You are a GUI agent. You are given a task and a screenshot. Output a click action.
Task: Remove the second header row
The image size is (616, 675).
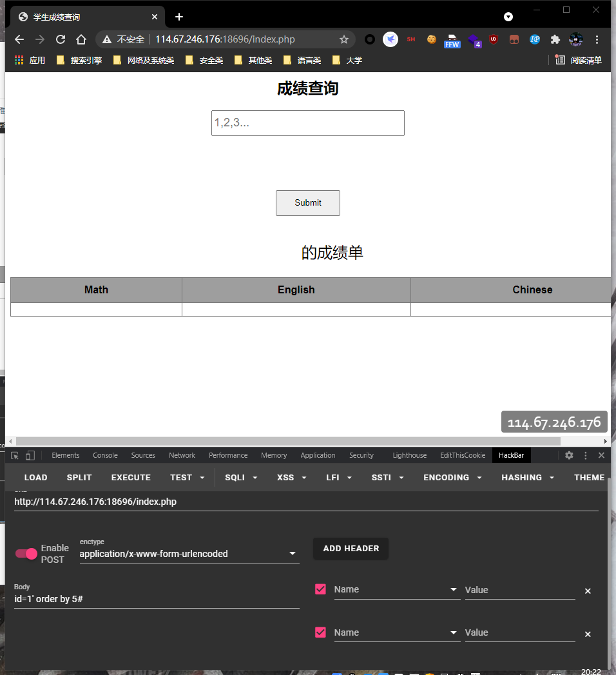click(x=588, y=634)
